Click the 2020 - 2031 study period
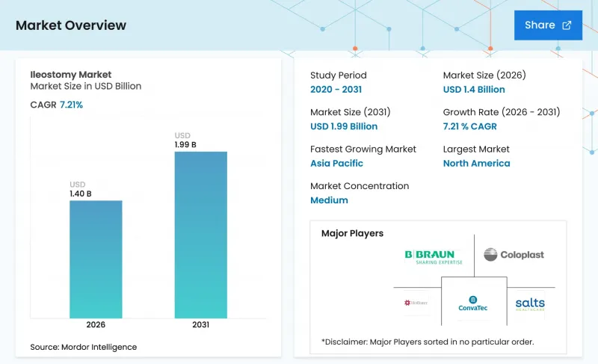598x364 pixels. (x=336, y=90)
